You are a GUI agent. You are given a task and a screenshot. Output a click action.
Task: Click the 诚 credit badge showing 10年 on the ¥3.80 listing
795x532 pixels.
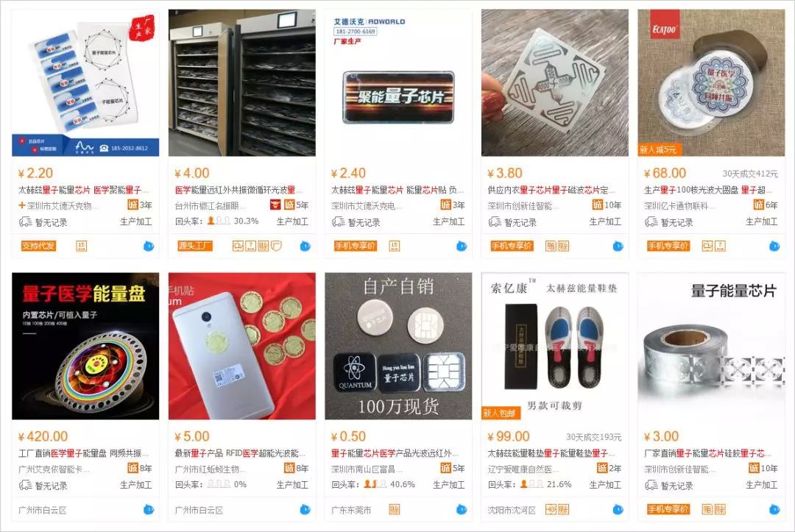597,205
